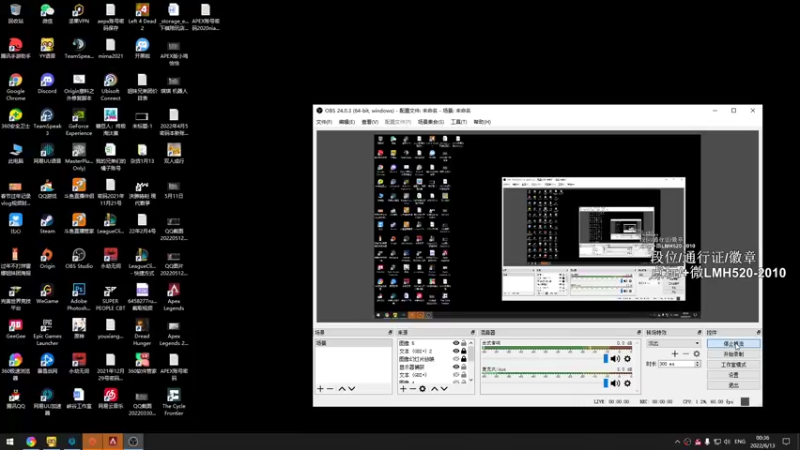Open the 场景集合(S) menu in OBS

(431, 122)
